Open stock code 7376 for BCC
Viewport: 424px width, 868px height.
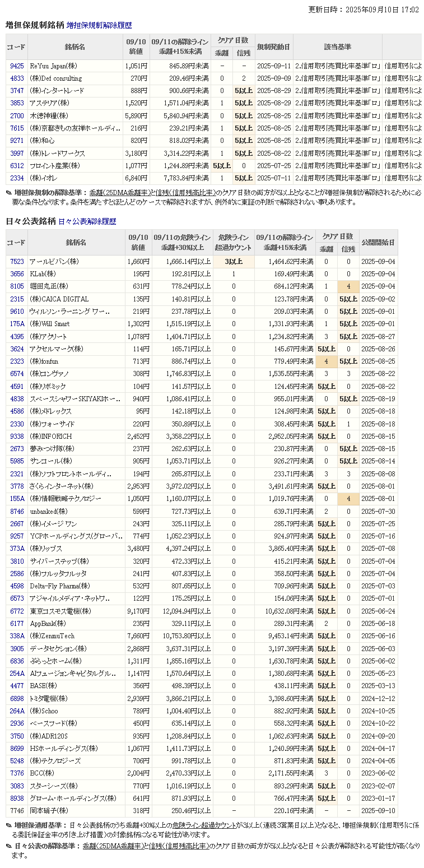pyautogui.click(x=17, y=773)
